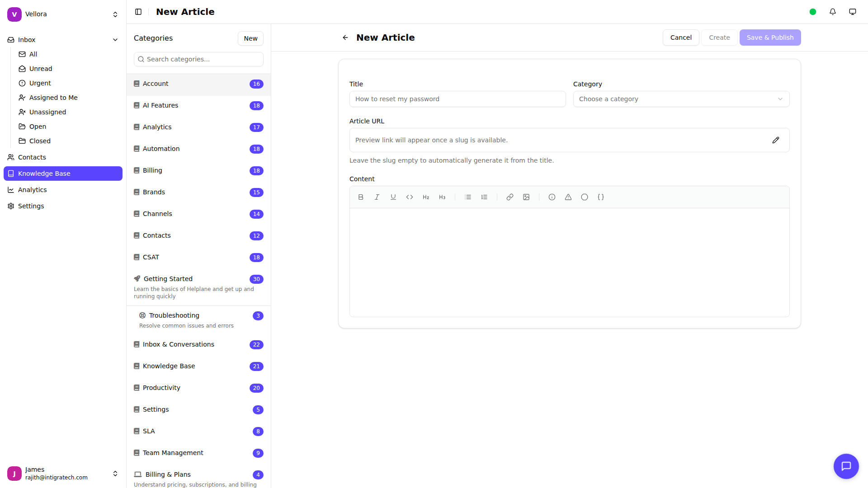Select the SLA category

(x=198, y=432)
